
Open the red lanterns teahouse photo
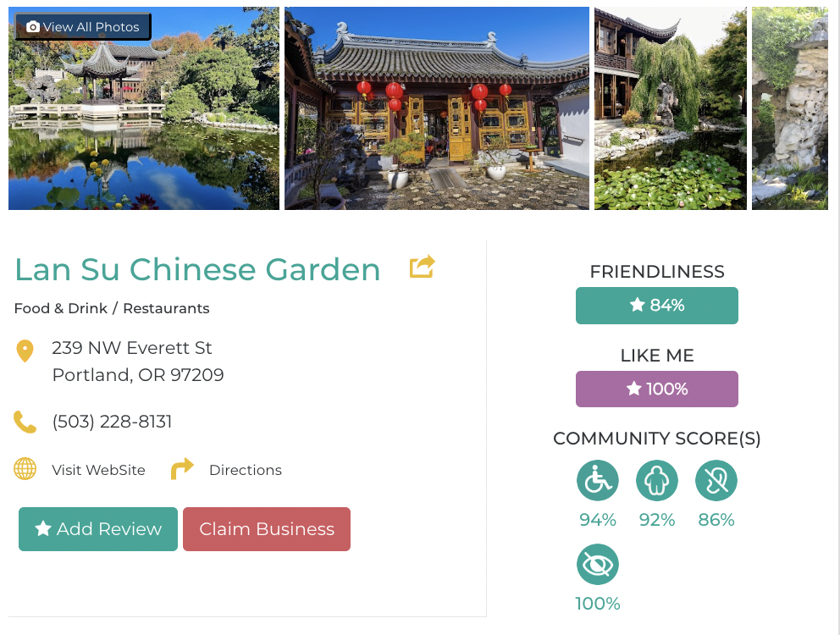437,108
